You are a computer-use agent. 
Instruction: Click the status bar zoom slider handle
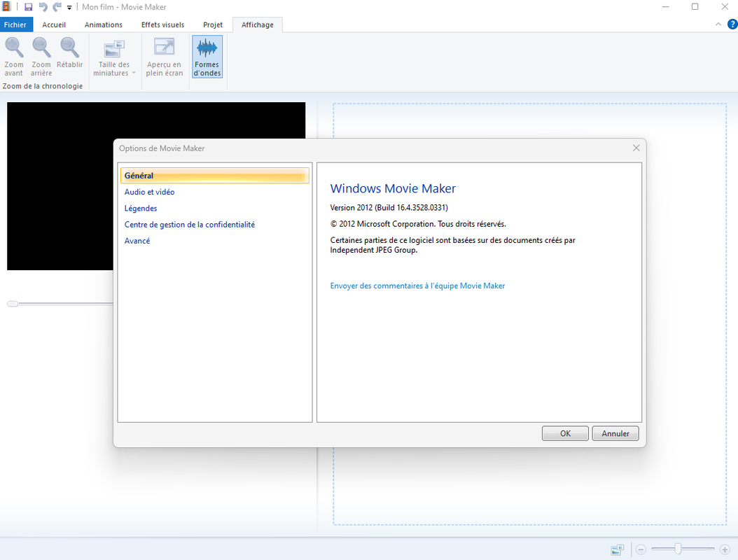[x=678, y=549]
